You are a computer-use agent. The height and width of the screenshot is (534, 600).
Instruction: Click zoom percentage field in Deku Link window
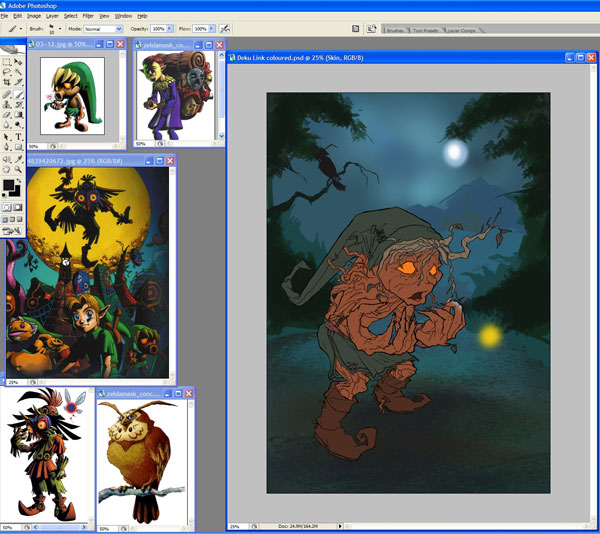(237, 527)
